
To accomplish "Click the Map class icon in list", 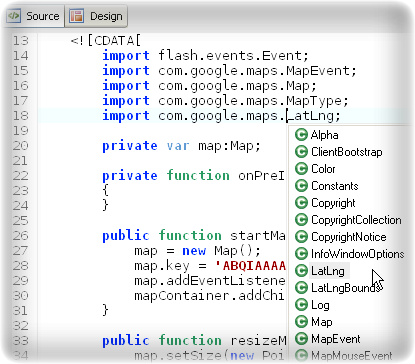I will pyautogui.click(x=301, y=322).
